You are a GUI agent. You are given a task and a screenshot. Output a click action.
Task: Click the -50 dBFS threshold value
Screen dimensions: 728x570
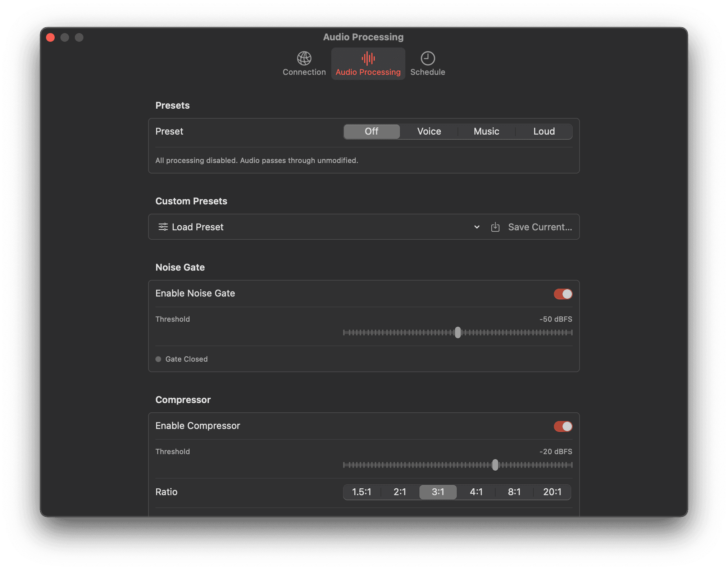coord(556,319)
